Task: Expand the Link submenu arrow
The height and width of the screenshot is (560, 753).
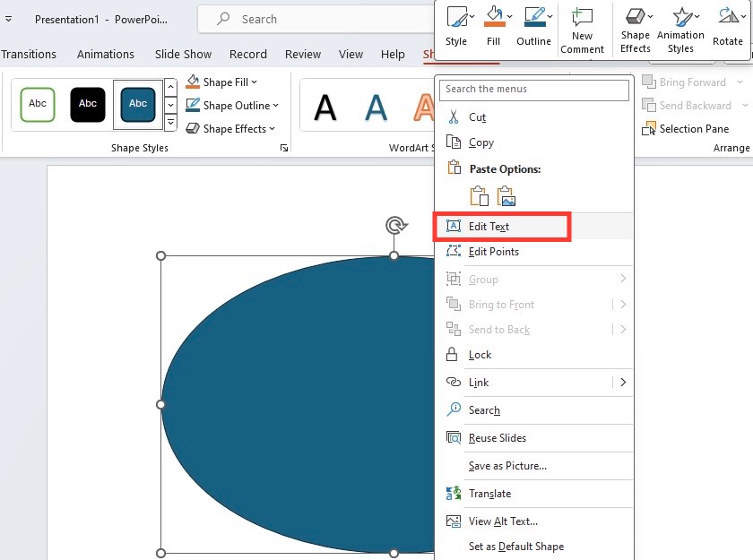Action: coord(623,382)
